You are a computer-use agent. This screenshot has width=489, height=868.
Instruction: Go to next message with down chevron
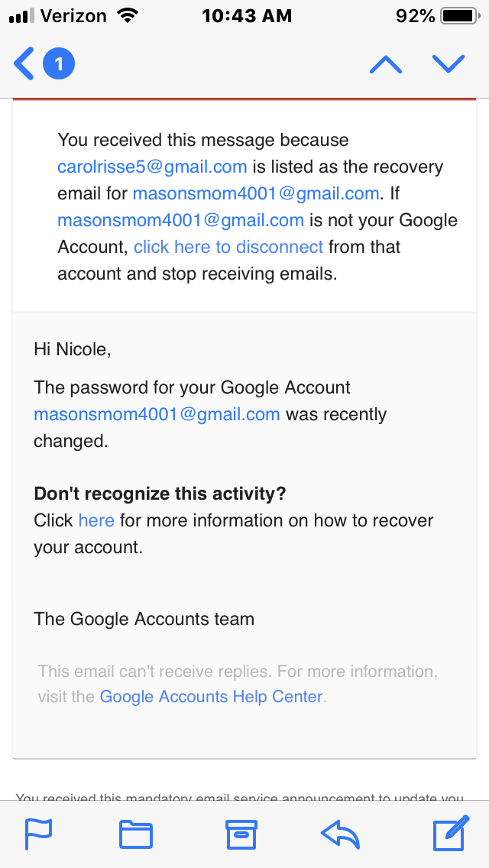click(x=449, y=64)
